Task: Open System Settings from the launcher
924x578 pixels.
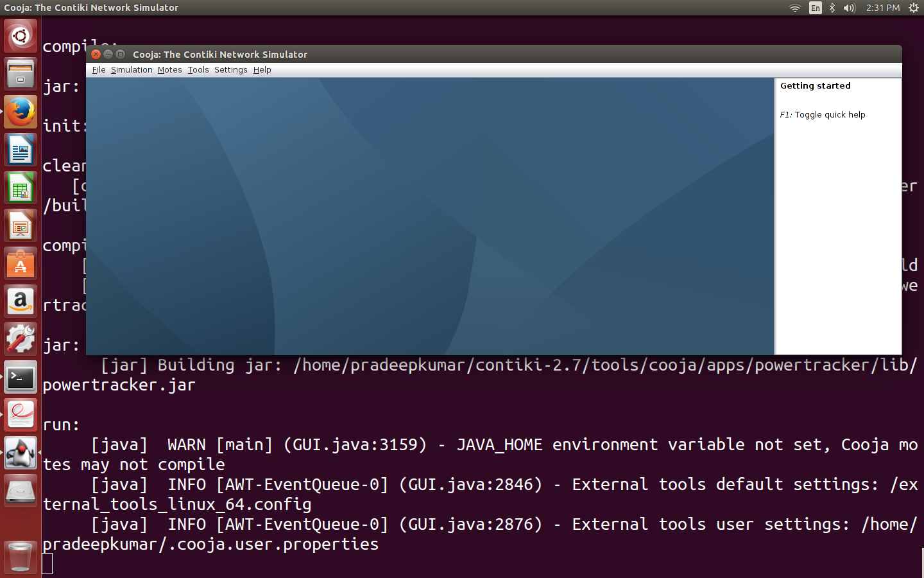Action: point(21,339)
